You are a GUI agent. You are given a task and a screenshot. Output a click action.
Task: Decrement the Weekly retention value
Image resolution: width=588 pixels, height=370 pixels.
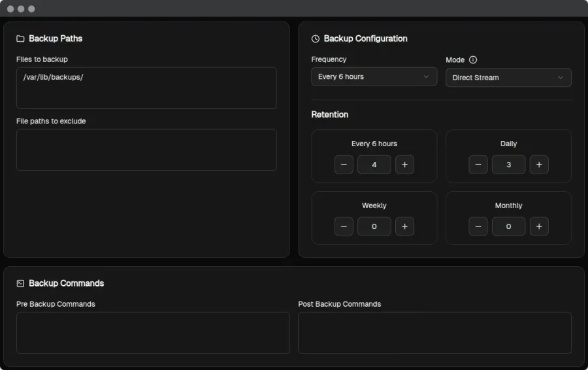pyautogui.click(x=344, y=226)
